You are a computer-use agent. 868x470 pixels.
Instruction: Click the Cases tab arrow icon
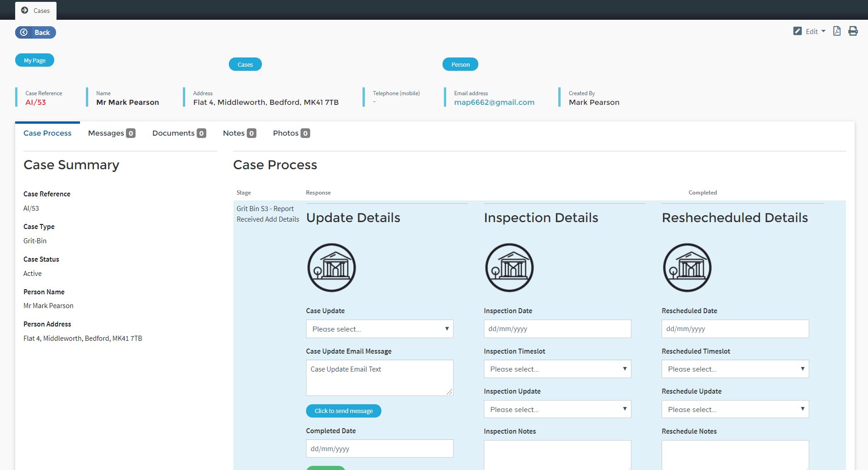tap(25, 10)
